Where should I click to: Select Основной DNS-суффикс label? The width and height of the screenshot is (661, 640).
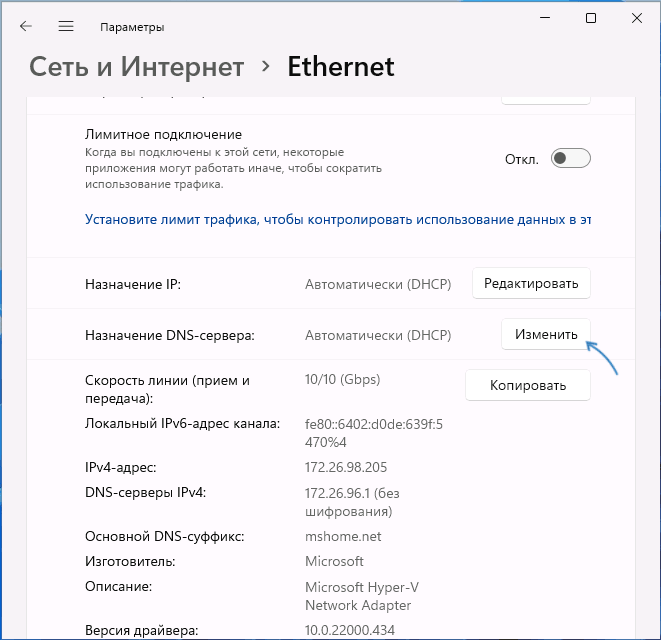tap(165, 536)
